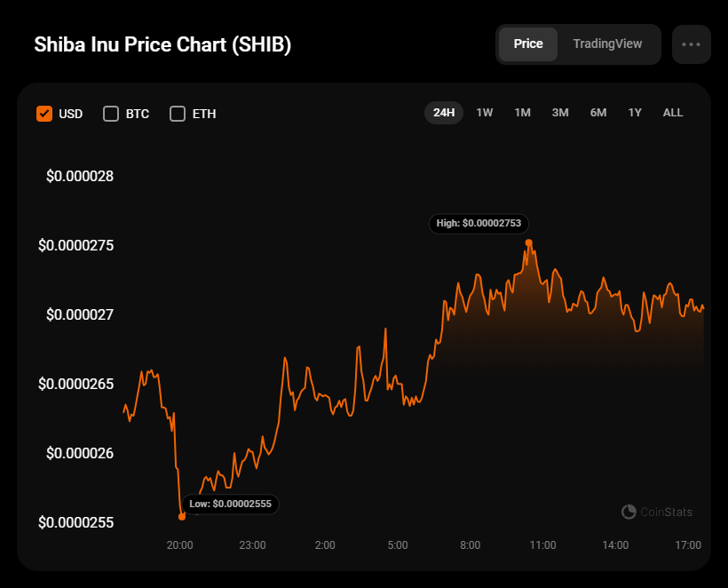Open the three-dot more options menu
Screen dimensions: 728x588
(691, 44)
